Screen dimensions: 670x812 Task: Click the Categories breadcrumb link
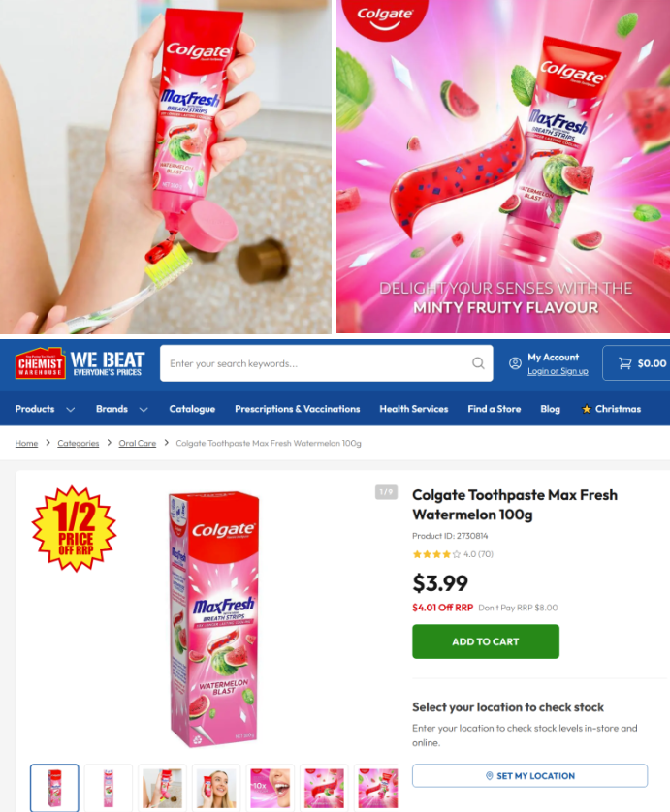click(x=79, y=443)
